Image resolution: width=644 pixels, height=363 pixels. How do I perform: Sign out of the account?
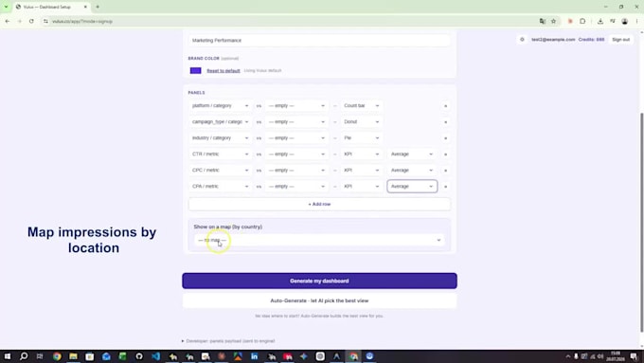pyautogui.click(x=620, y=40)
